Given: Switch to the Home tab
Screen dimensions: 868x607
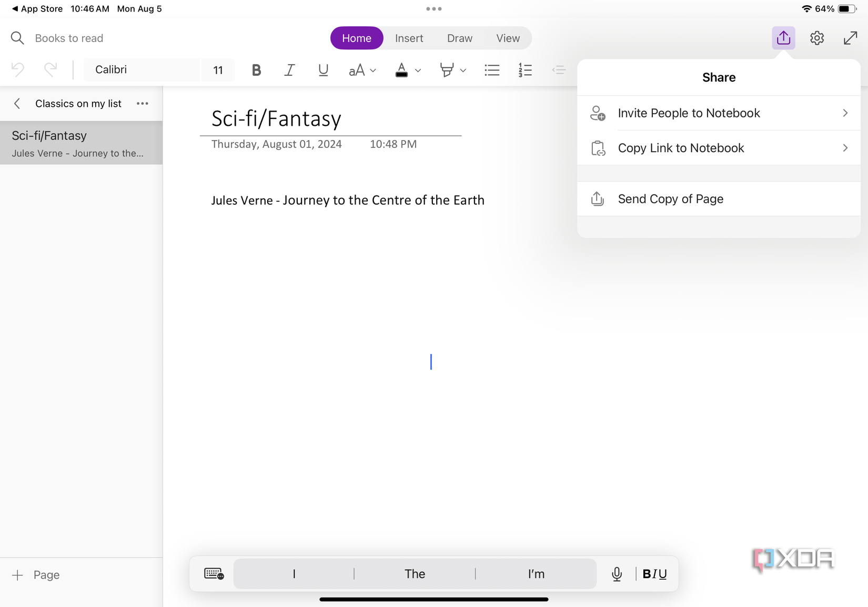Looking at the screenshot, I should click(357, 38).
